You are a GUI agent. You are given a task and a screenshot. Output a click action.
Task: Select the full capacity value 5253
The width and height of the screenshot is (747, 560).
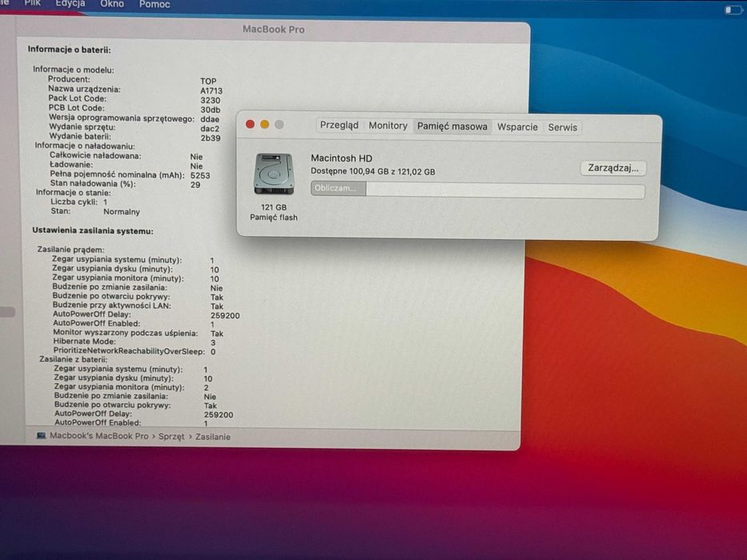tap(200, 175)
